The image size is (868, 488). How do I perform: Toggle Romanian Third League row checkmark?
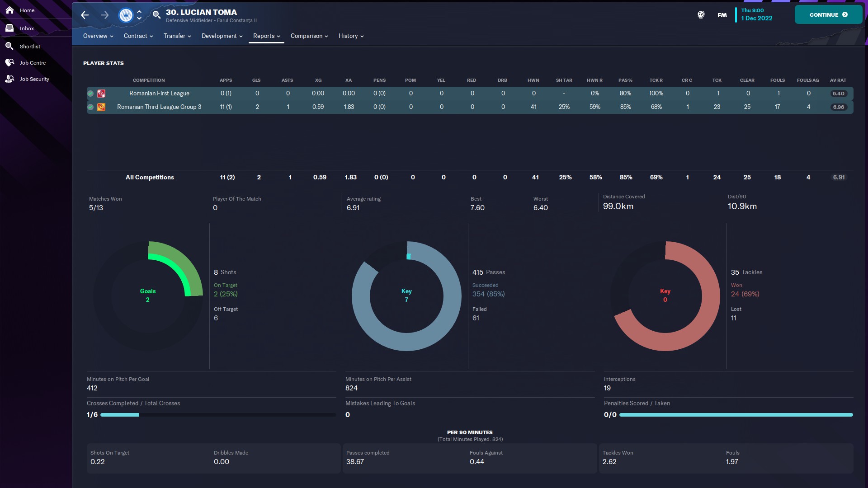90,107
